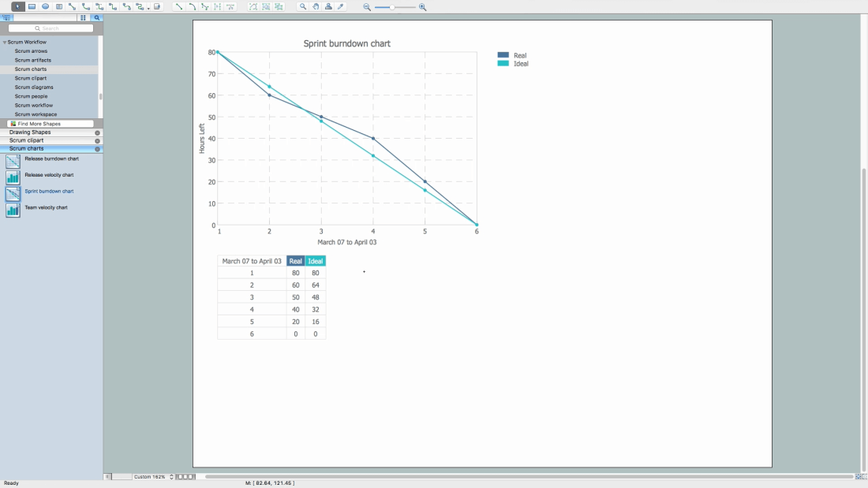This screenshot has height=488, width=868.
Task: Click the Real legend color swatch
Action: 503,54
